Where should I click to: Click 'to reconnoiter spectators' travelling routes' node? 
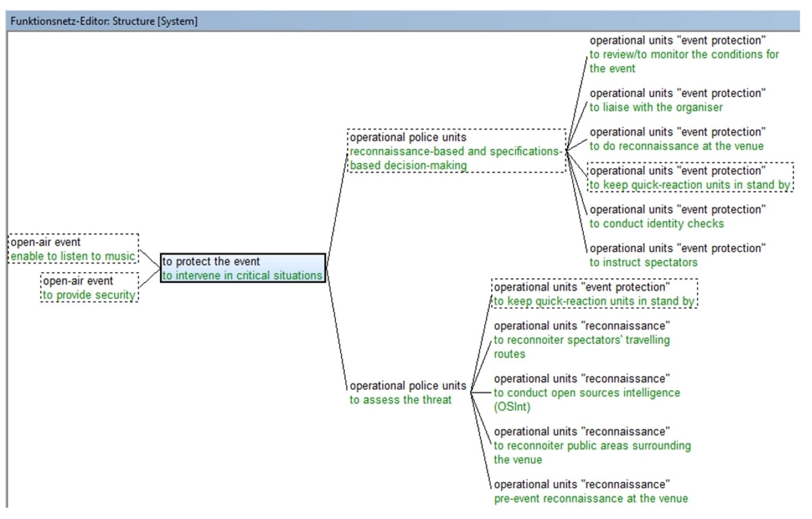point(581,340)
